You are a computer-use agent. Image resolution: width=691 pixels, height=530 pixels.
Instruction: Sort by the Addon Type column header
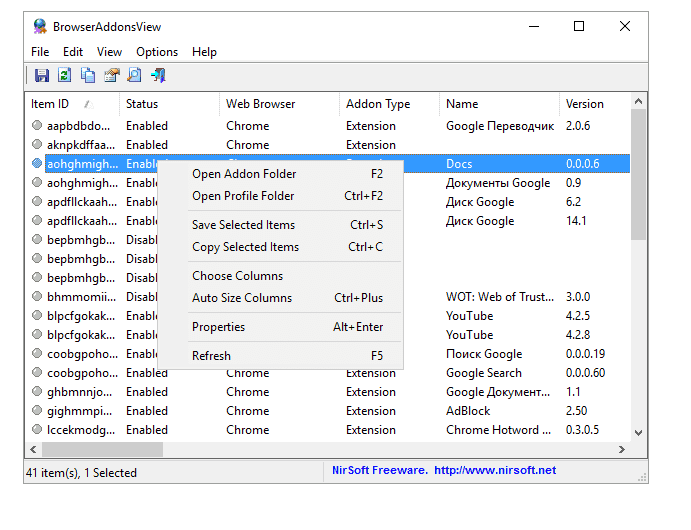(378, 104)
